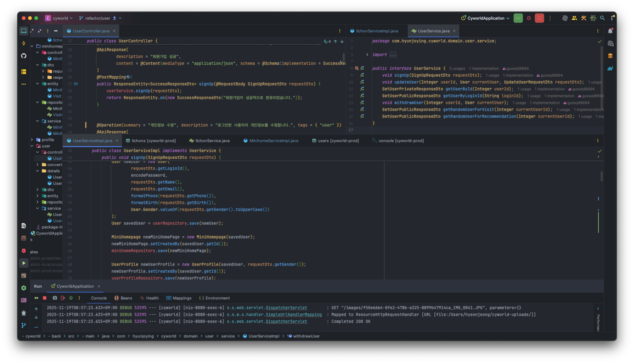Viewport: 634px width, 364px height.
Task: Switch to MinihomeServiceImpl.java tab
Action: tap(271, 141)
